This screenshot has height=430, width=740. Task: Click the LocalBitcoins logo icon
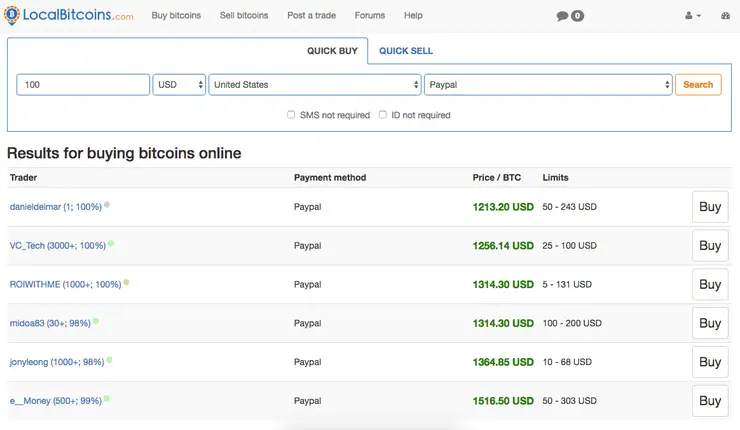pyautogui.click(x=12, y=15)
